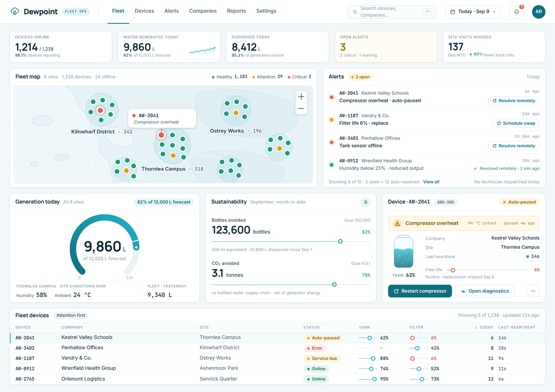Screen dimensions: 555x392
Task: Open diagnostics for AW-2041
Action: [x=485, y=291]
